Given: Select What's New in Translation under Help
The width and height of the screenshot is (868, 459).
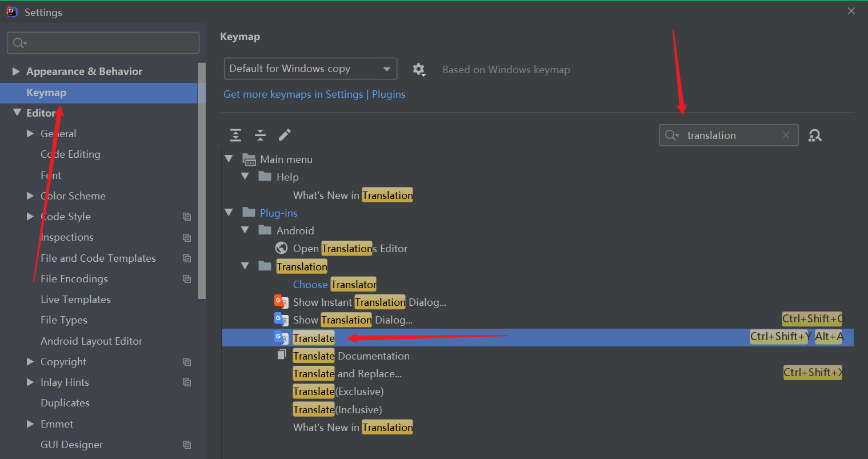Looking at the screenshot, I should [x=353, y=195].
